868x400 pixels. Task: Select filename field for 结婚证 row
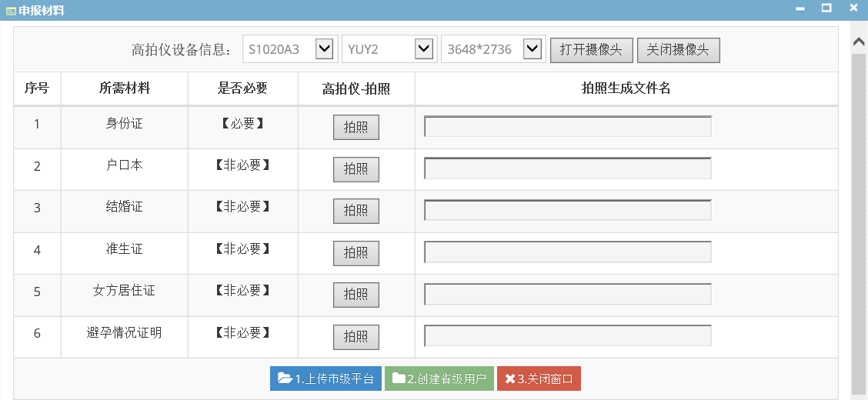pos(567,210)
